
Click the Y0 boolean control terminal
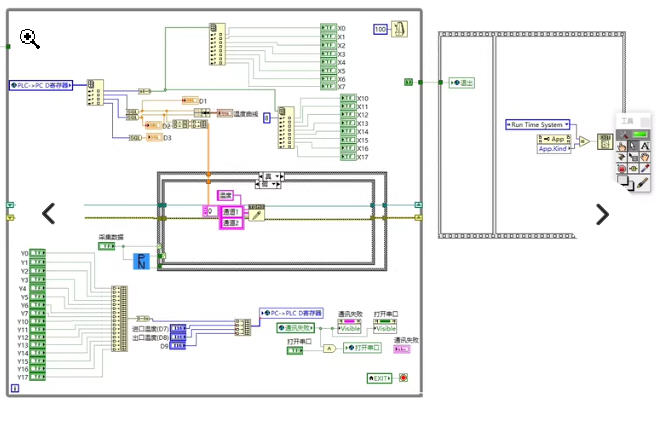pyautogui.click(x=37, y=253)
